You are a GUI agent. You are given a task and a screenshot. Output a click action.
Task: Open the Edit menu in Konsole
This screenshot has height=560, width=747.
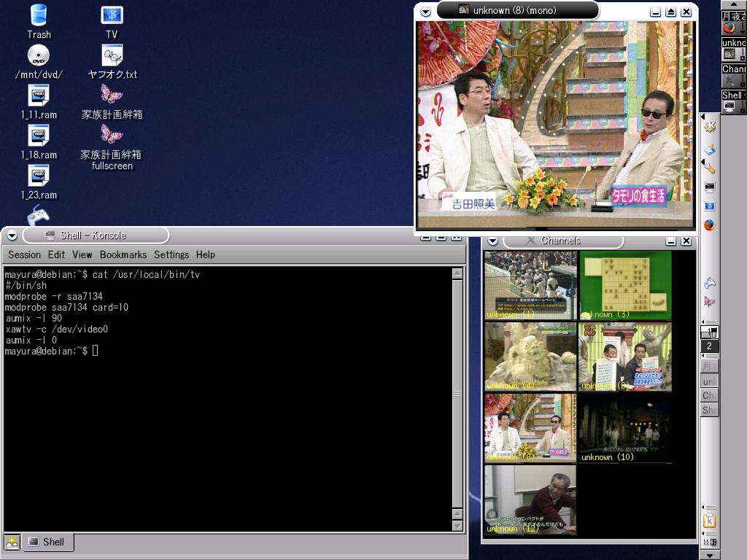click(x=56, y=254)
